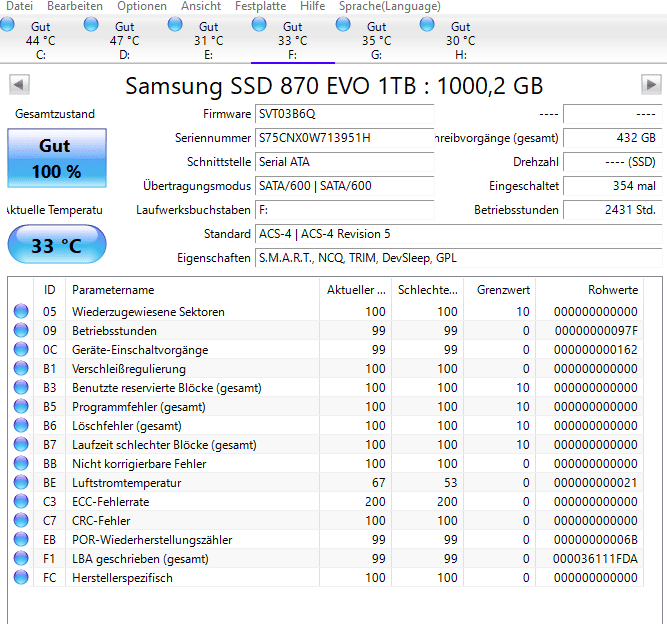
Task: Go to previous disk with left arrow
Action: tap(19, 85)
